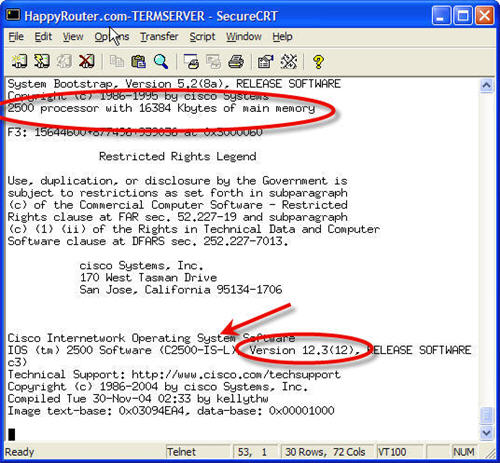Open the Transfer menu
The width and height of the screenshot is (500, 463).
coord(159,36)
